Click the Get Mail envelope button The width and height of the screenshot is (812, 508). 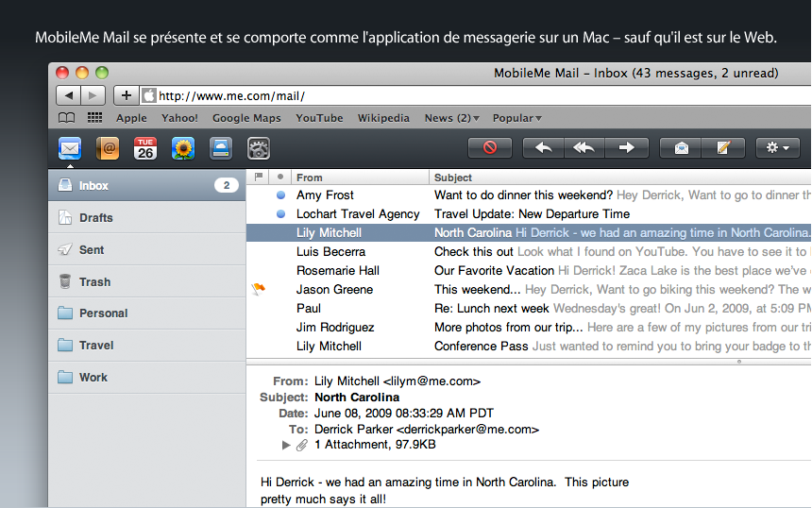tap(681, 147)
